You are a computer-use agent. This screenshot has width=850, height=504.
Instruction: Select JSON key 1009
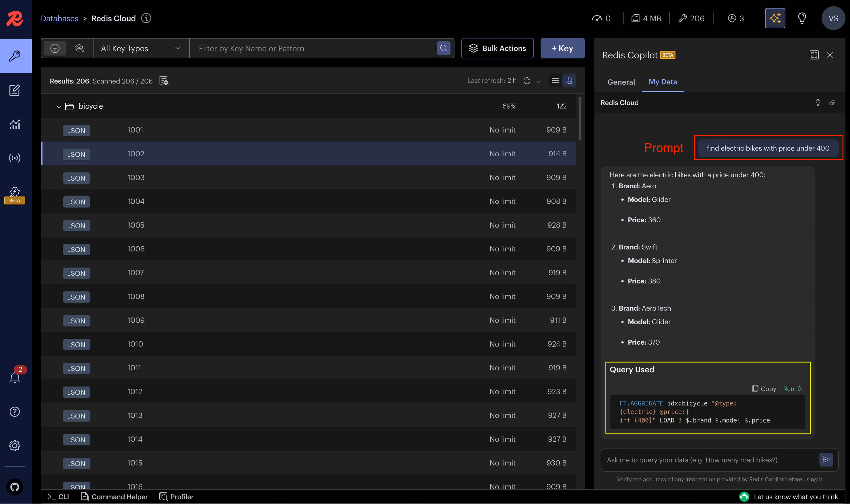pyautogui.click(x=308, y=320)
